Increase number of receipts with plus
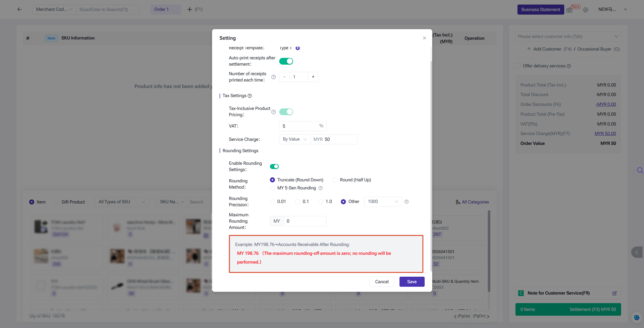Image resolution: width=644 pixels, height=328 pixels. pyautogui.click(x=313, y=77)
